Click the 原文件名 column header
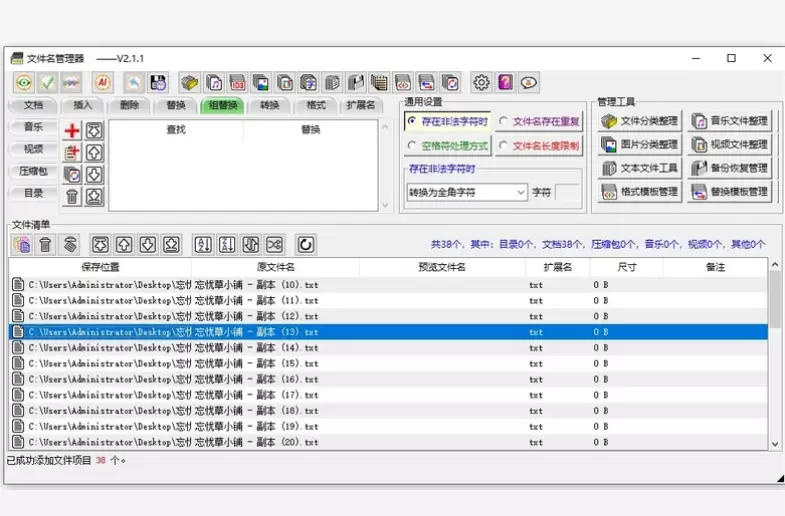 pos(275,267)
